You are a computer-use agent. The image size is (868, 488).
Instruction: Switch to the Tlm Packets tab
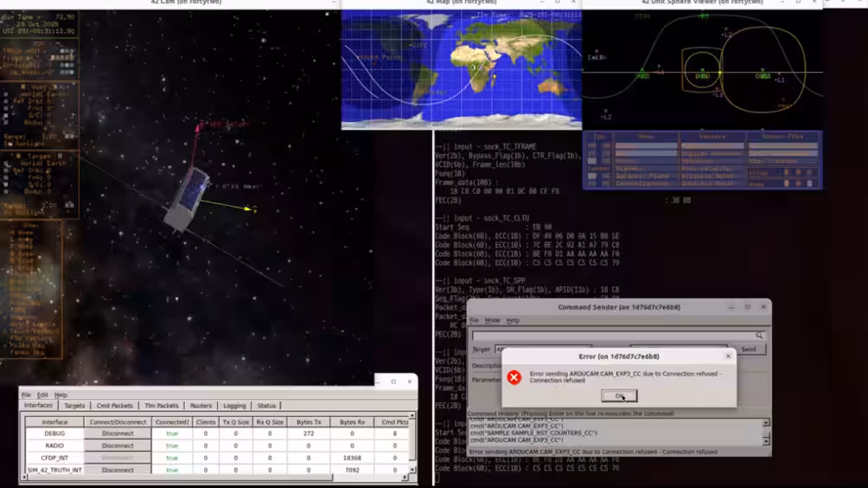pyautogui.click(x=162, y=406)
